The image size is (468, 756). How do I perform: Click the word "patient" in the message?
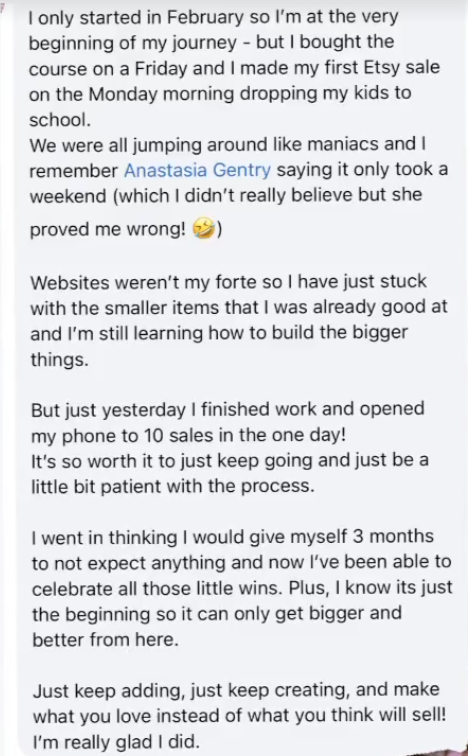click(x=134, y=486)
